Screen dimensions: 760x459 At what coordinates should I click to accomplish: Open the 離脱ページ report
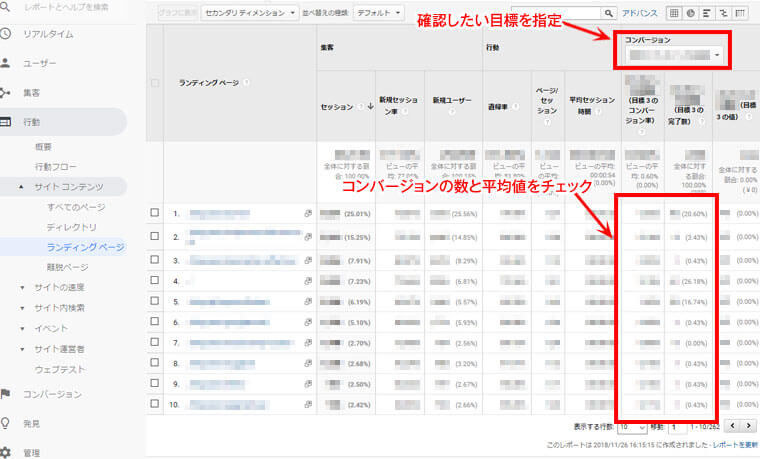pos(67,267)
